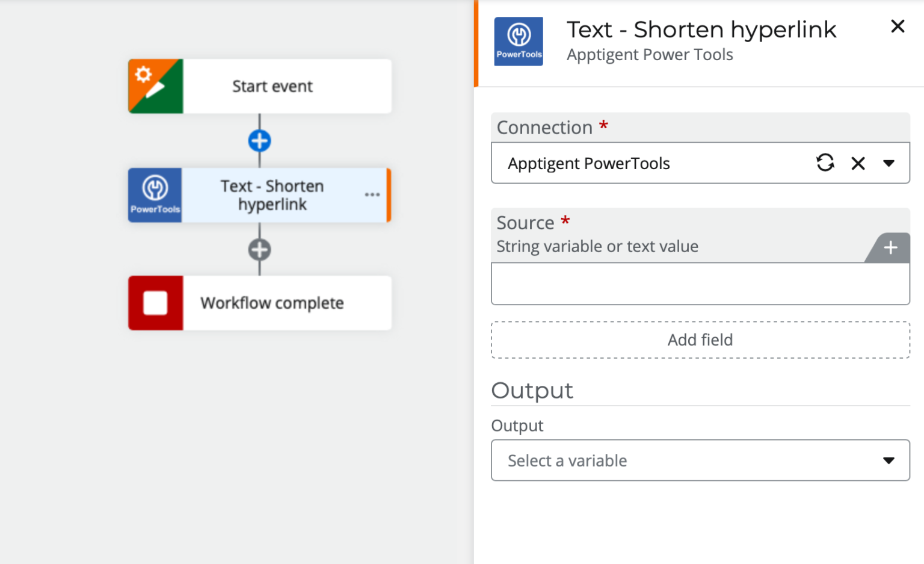Click the Text - Shorten hyperlink node title
This screenshot has height=564, width=924.
click(272, 194)
